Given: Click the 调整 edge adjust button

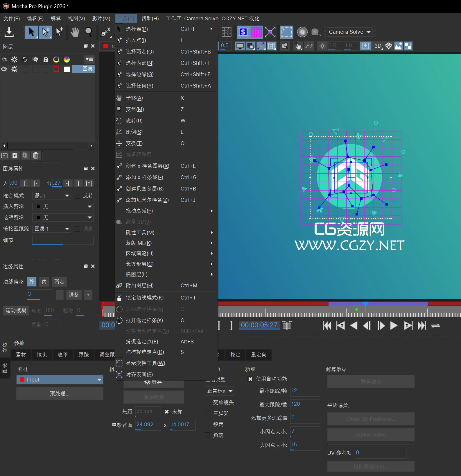Looking at the screenshot, I should (74, 295).
